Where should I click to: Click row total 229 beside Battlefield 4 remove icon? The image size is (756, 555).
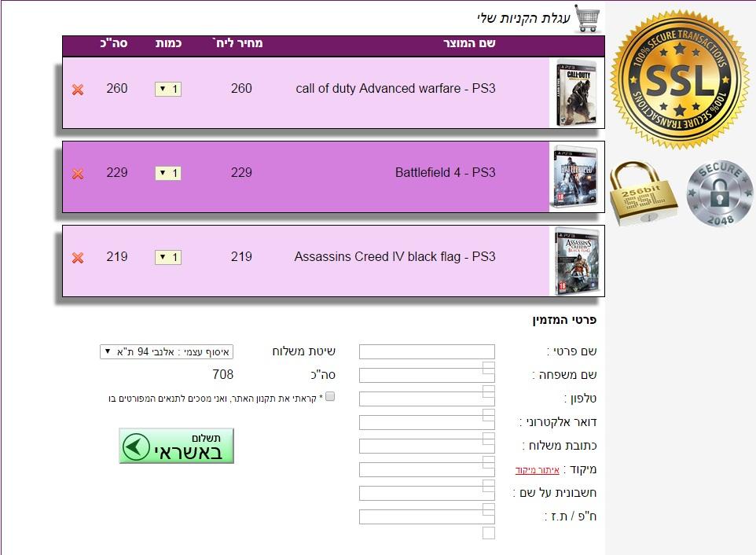[116, 173]
